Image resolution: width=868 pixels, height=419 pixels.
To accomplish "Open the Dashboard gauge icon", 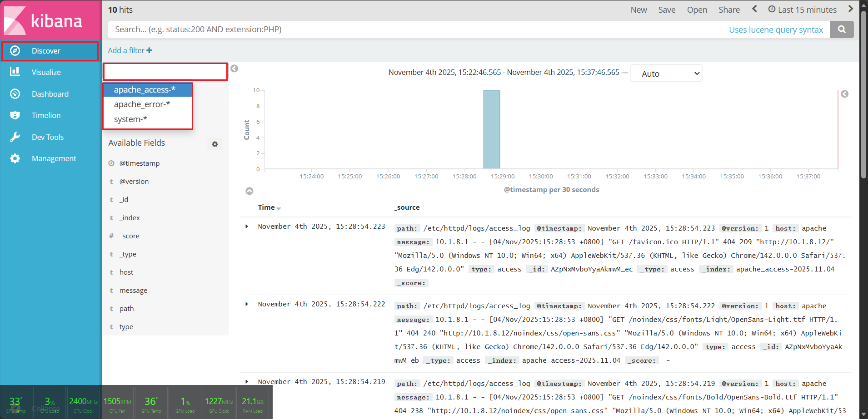I will coord(15,94).
